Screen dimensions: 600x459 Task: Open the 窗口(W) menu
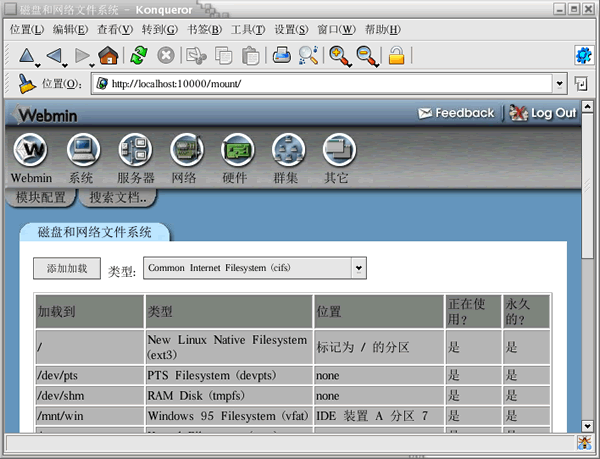tap(336, 29)
